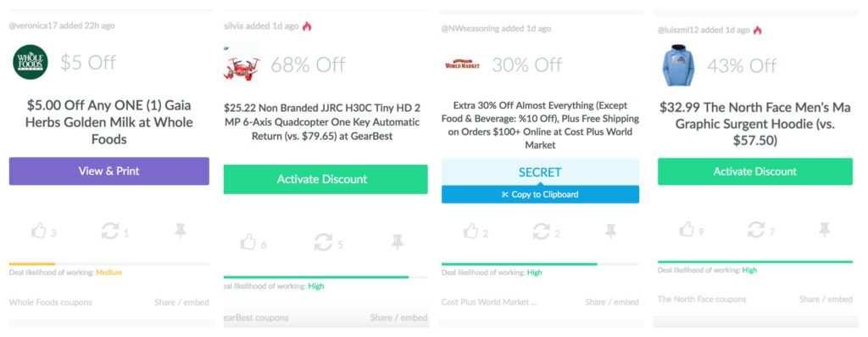
Task: Thumbs up The North Face hoodie deal
Action: coord(687,229)
